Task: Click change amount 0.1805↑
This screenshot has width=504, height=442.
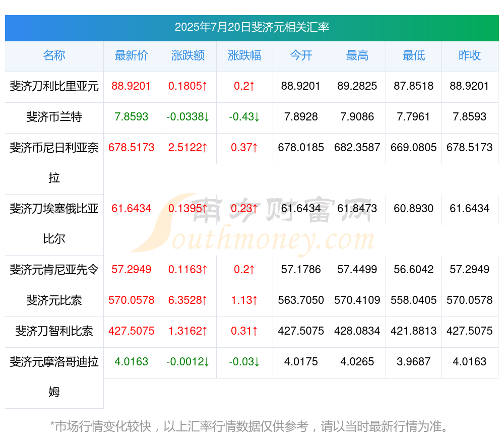Action: click(x=187, y=86)
